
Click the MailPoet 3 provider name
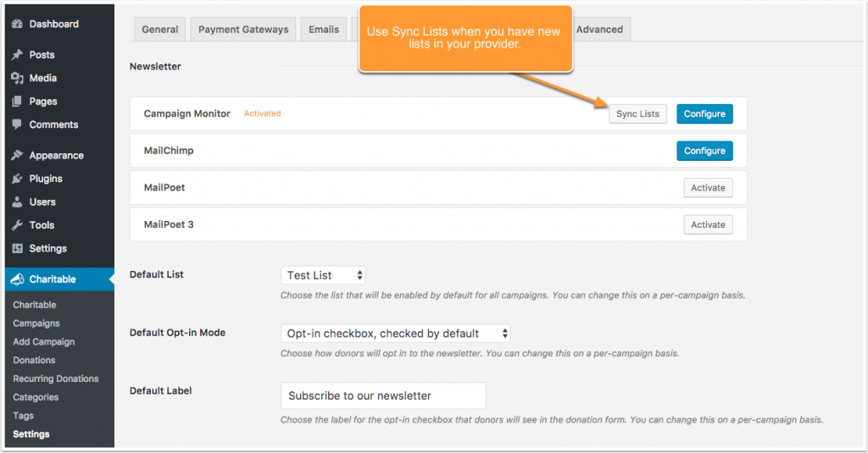pyautogui.click(x=169, y=224)
